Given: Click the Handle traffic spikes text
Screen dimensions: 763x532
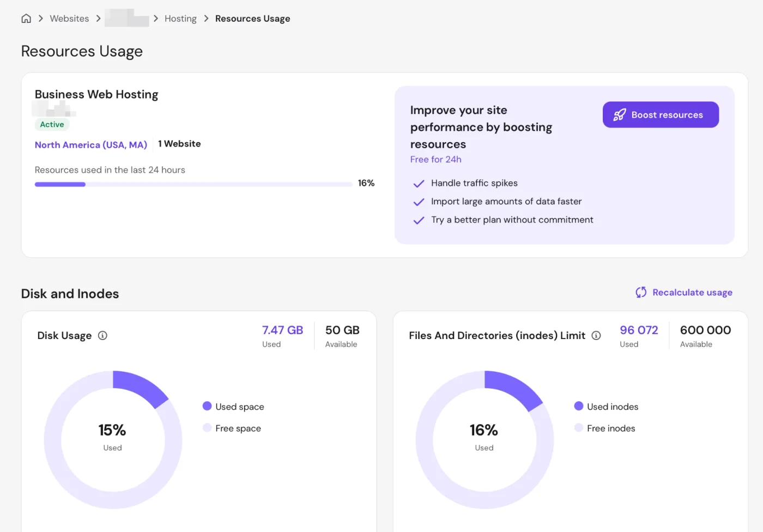Looking at the screenshot, I should tap(474, 183).
